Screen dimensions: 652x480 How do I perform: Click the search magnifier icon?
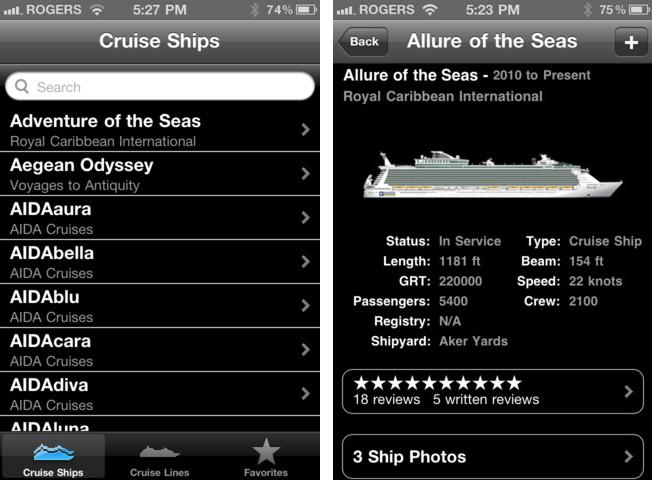coord(23,87)
